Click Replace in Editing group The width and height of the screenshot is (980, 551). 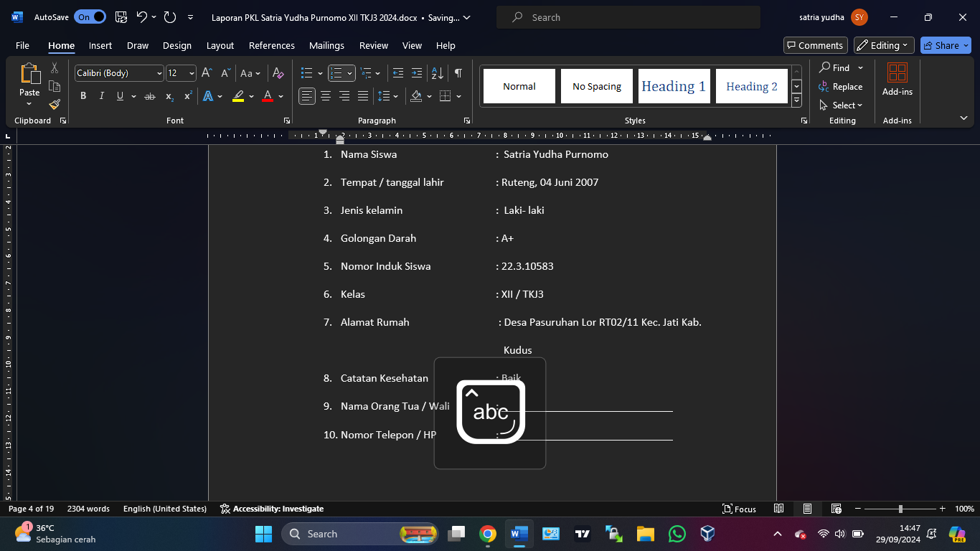[x=841, y=87]
